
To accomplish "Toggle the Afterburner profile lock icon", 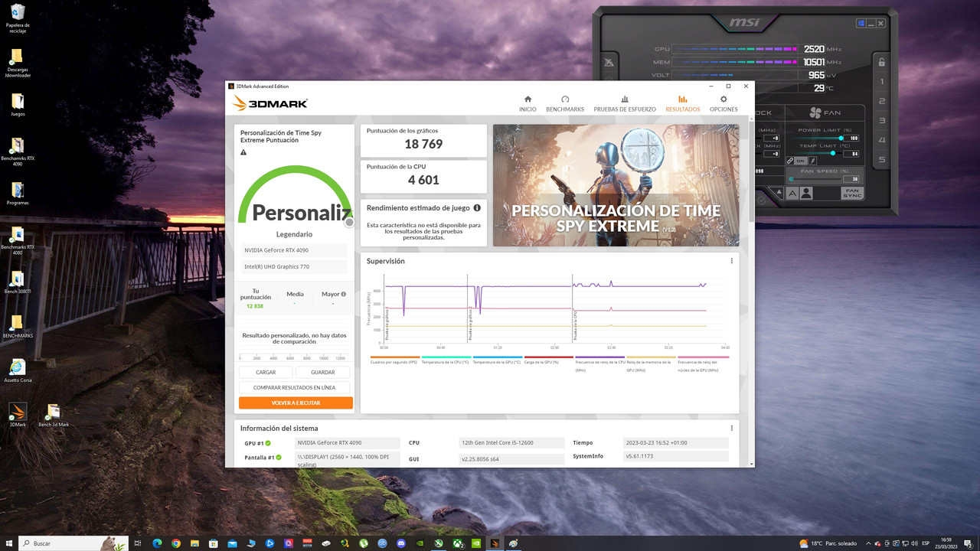I will coord(881,62).
